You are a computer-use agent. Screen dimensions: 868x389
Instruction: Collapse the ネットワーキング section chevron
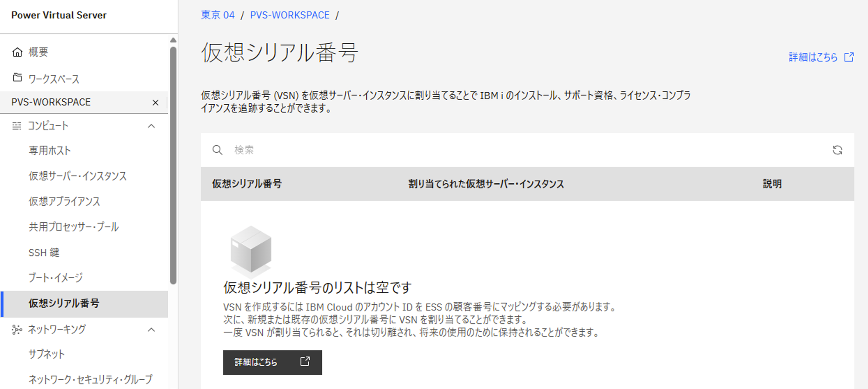pos(151,329)
